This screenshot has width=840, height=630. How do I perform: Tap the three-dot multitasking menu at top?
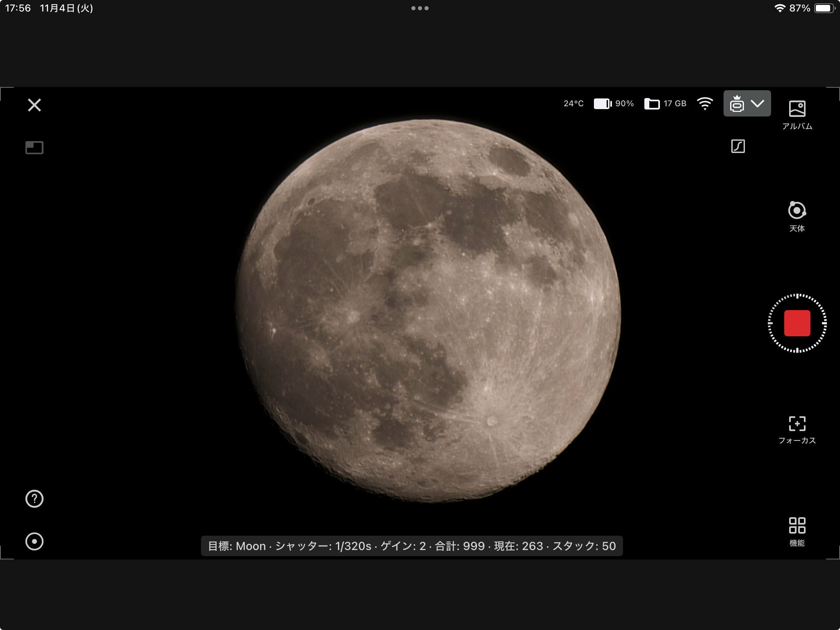click(420, 8)
